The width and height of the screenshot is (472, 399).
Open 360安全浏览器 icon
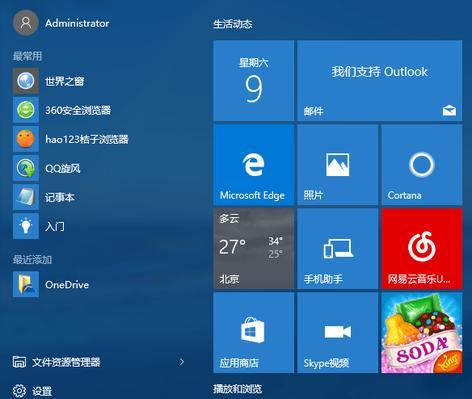tap(26, 110)
